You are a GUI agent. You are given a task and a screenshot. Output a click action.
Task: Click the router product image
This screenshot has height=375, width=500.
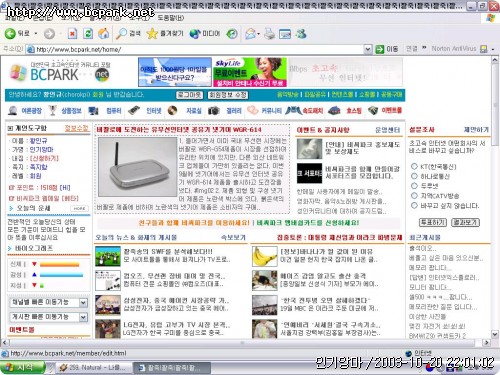click(137, 167)
